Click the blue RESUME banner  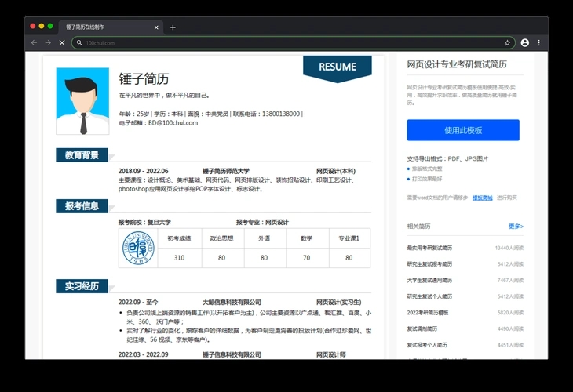(337, 67)
